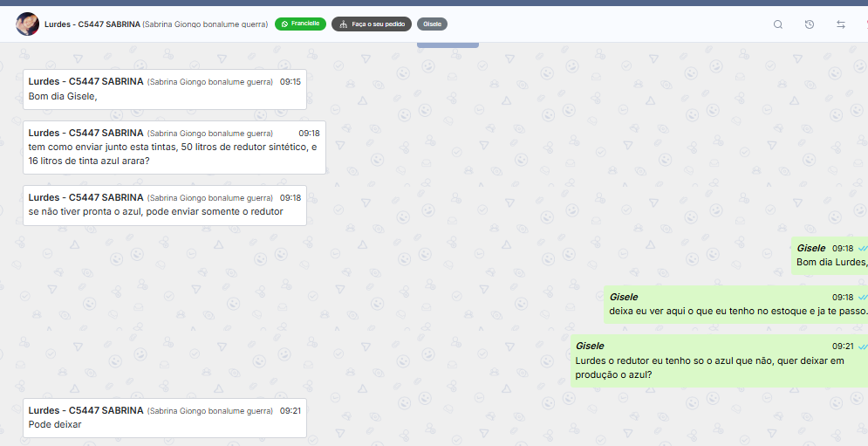Click read checkmark on "deixa eu ver" message

(862, 298)
